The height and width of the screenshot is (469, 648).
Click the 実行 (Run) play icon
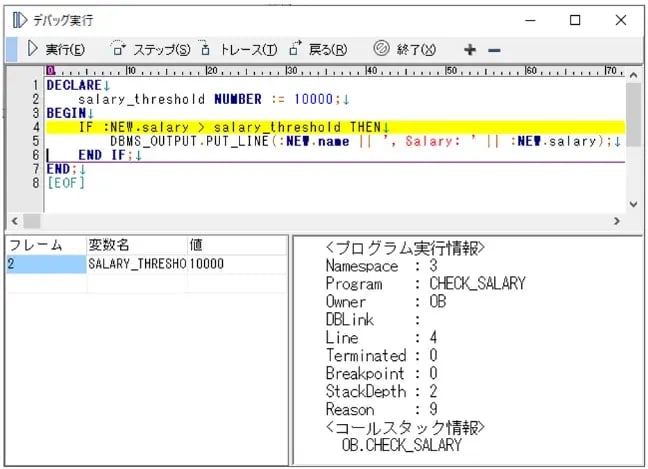[32, 49]
